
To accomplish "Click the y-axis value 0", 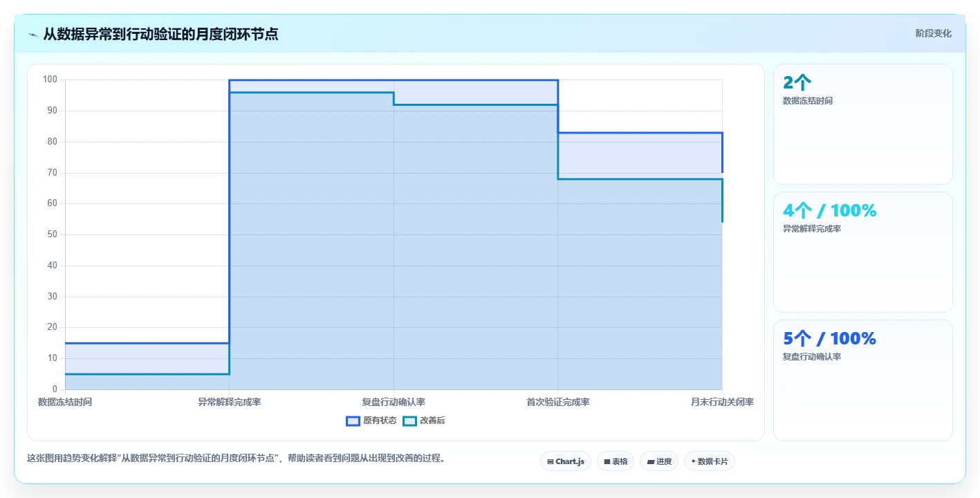I will pyautogui.click(x=55, y=389).
